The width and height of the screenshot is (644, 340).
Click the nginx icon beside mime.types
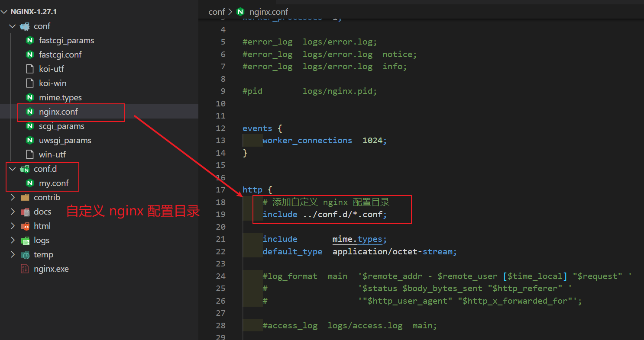click(30, 97)
